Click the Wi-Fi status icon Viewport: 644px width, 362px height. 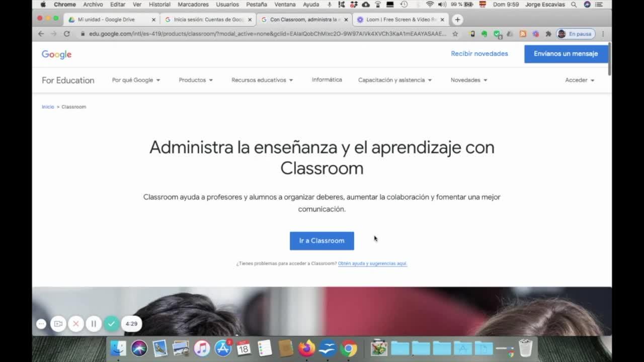pos(430,5)
